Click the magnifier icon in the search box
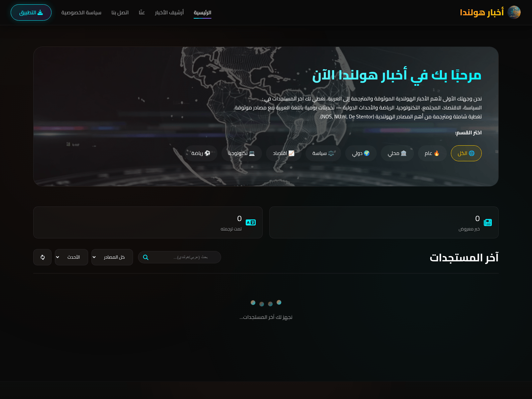The height and width of the screenshot is (399, 532). [145, 257]
